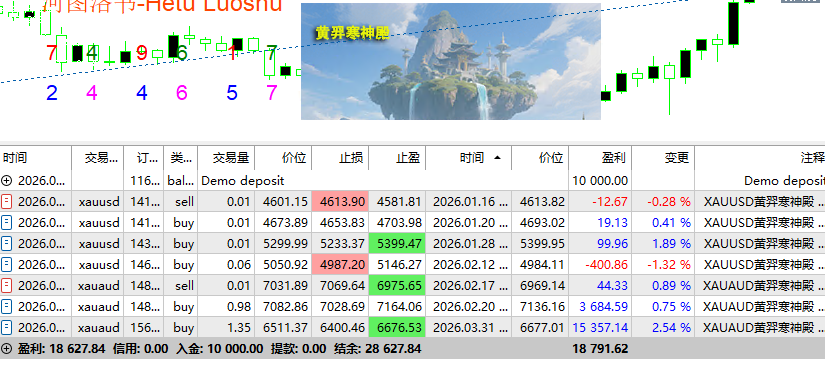
Task: Select highlighted take profit 6975.65 cell
Action: click(397, 286)
